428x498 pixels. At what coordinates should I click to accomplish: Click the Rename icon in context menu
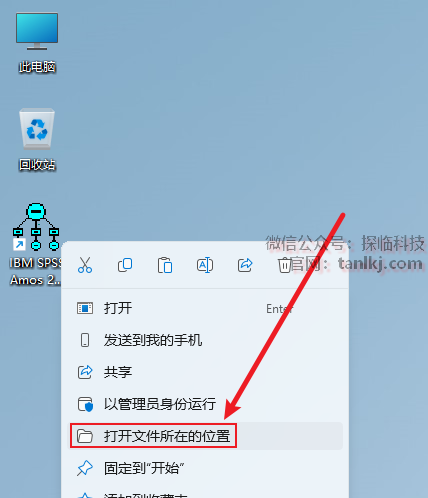click(x=205, y=265)
